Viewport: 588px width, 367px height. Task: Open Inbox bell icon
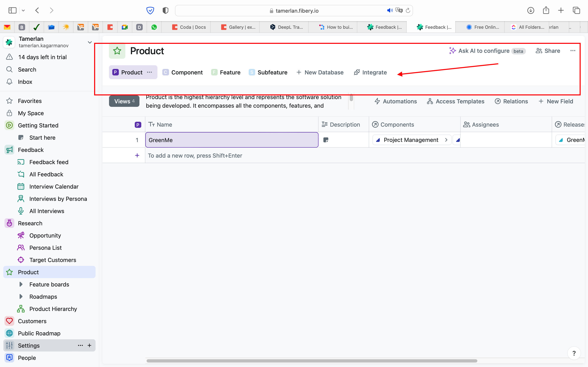pos(9,82)
